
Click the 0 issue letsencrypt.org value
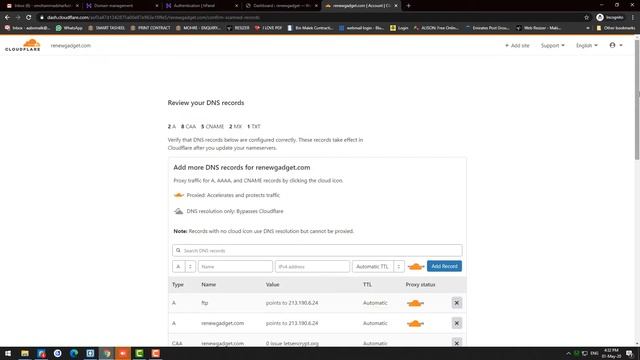[292, 343]
